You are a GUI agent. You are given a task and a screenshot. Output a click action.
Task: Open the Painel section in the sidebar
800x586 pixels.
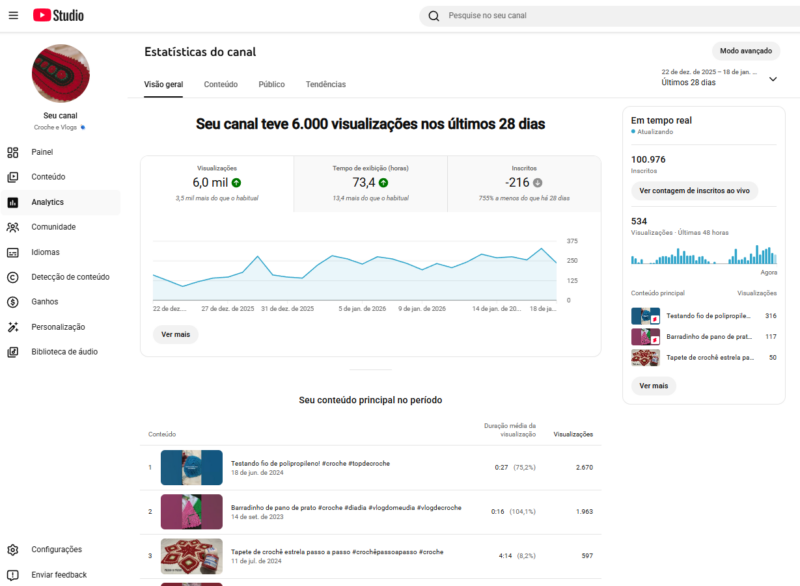pos(48,152)
